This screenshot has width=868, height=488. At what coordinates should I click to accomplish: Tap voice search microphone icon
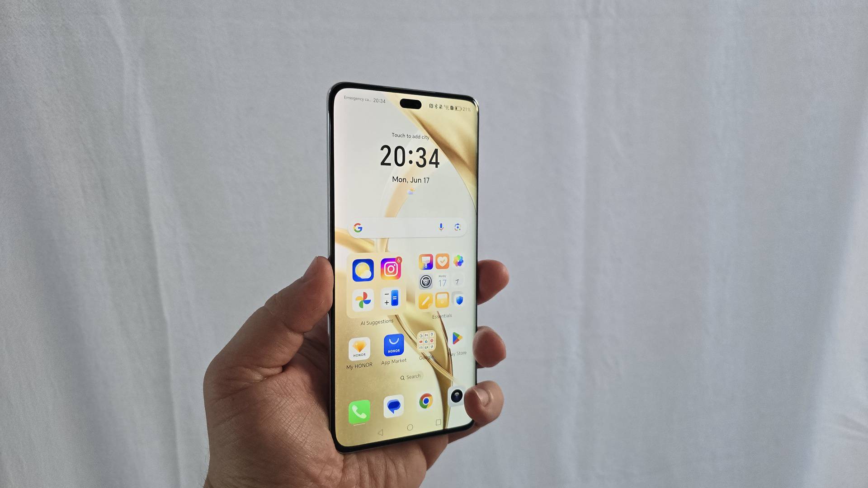(x=442, y=227)
